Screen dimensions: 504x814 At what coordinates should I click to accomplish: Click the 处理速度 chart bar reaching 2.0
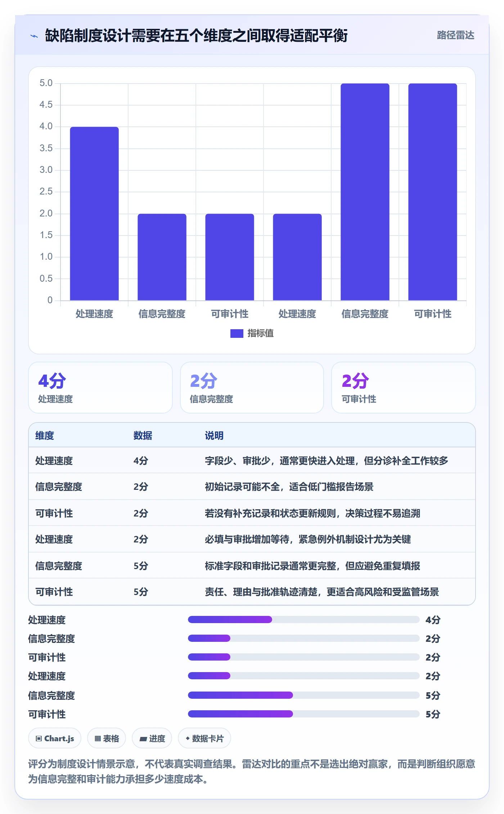[x=297, y=257]
